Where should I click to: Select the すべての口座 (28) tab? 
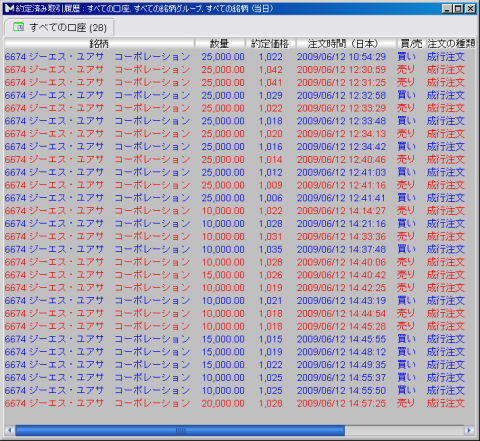coord(59,27)
